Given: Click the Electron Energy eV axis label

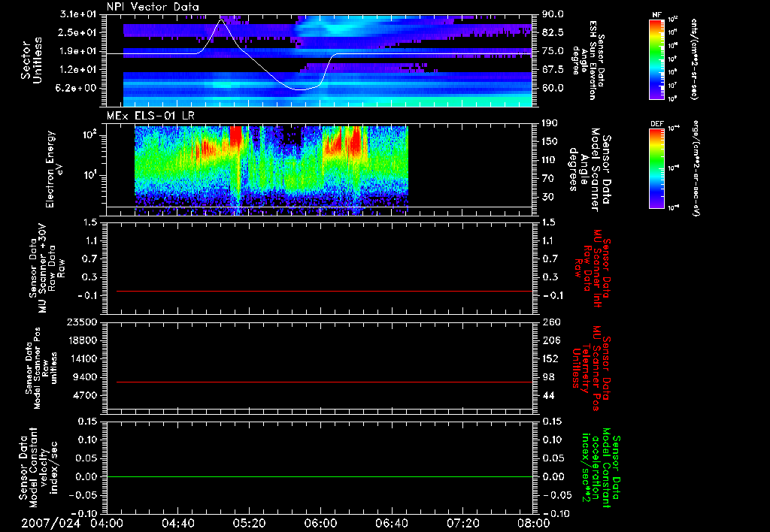Looking at the screenshot, I should coord(55,169).
